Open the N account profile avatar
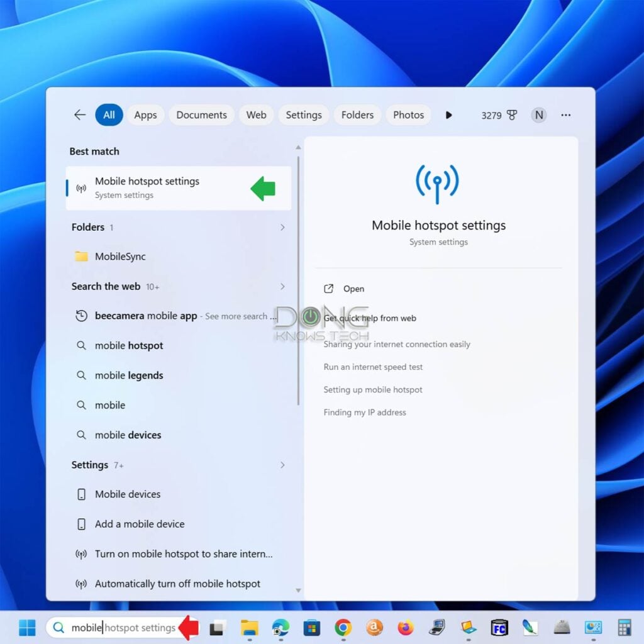Screen dimensions: 644x644 tap(539, 115)
